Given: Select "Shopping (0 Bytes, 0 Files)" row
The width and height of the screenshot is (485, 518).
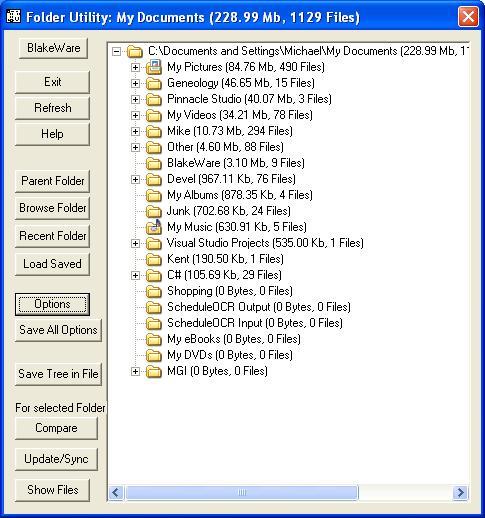Looking at the screenshot, I should (x=230, y=291).
